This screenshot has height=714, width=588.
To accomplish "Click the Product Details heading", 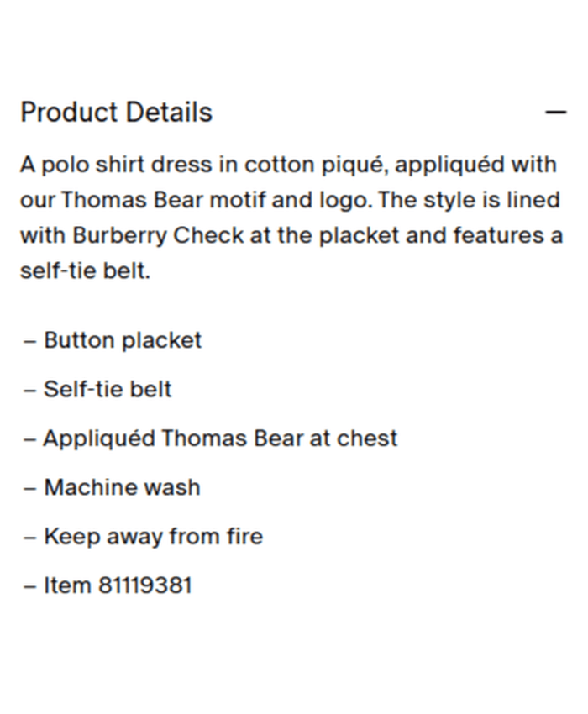I will click(x=116, y=113).
